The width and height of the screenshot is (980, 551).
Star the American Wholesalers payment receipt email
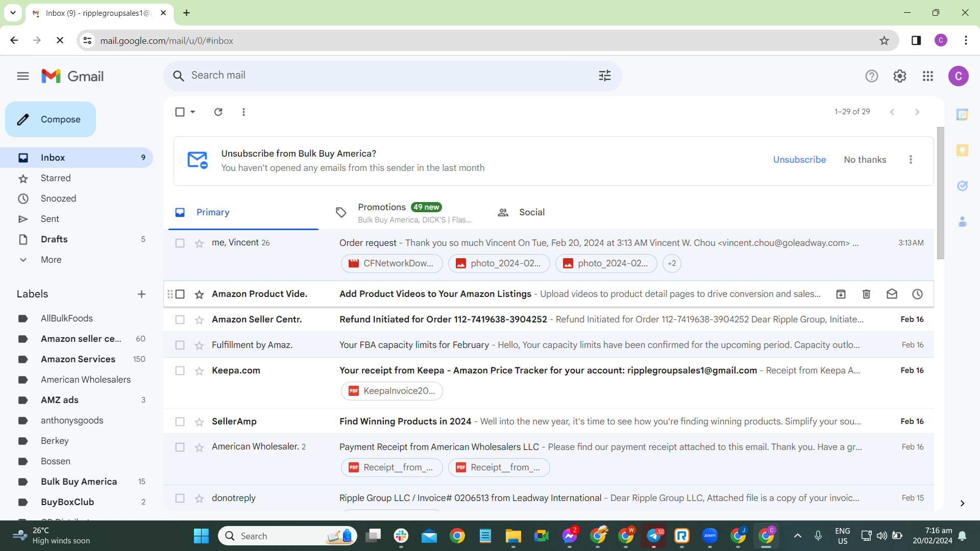(x=199, y=447)
